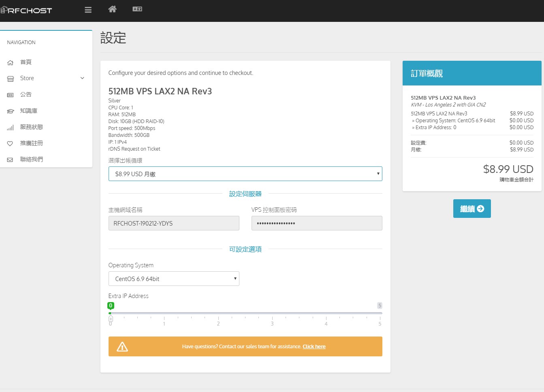Click the 'Port speed: 500Mbps' line
Screen dimensions: 544x392
coord(132,128)
